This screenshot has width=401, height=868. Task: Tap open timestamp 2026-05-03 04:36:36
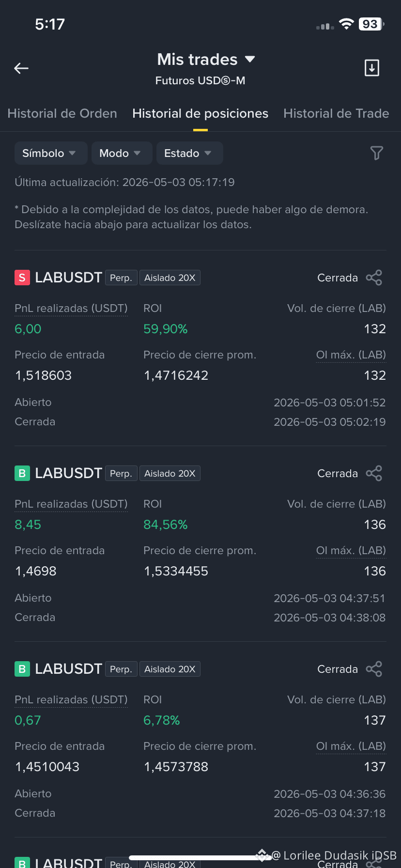330,794
